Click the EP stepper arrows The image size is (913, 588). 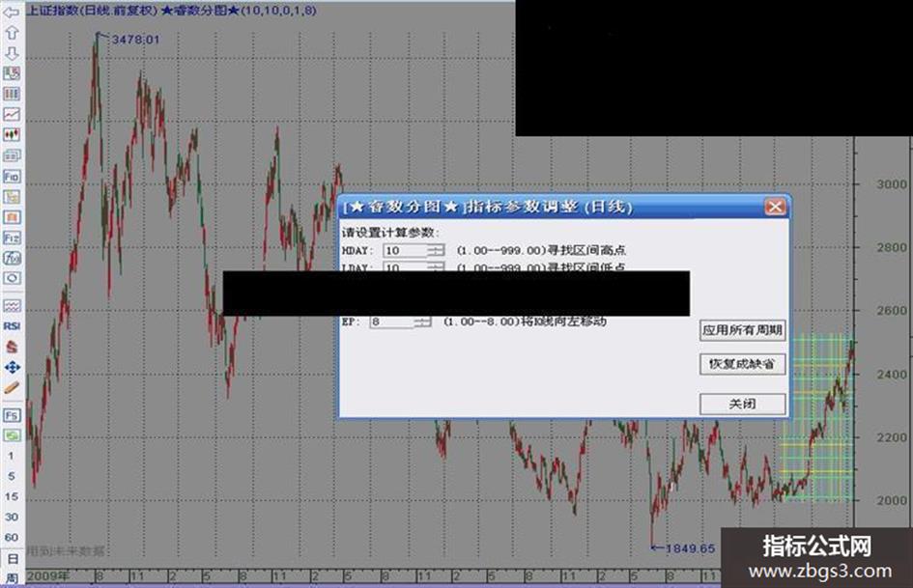tap(423, 322)
